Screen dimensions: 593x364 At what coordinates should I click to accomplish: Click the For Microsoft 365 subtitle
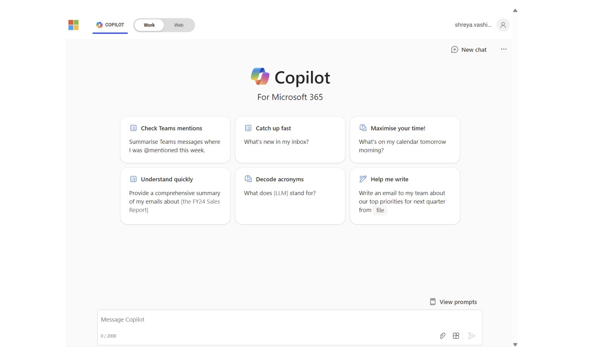(x=290, y=97)
